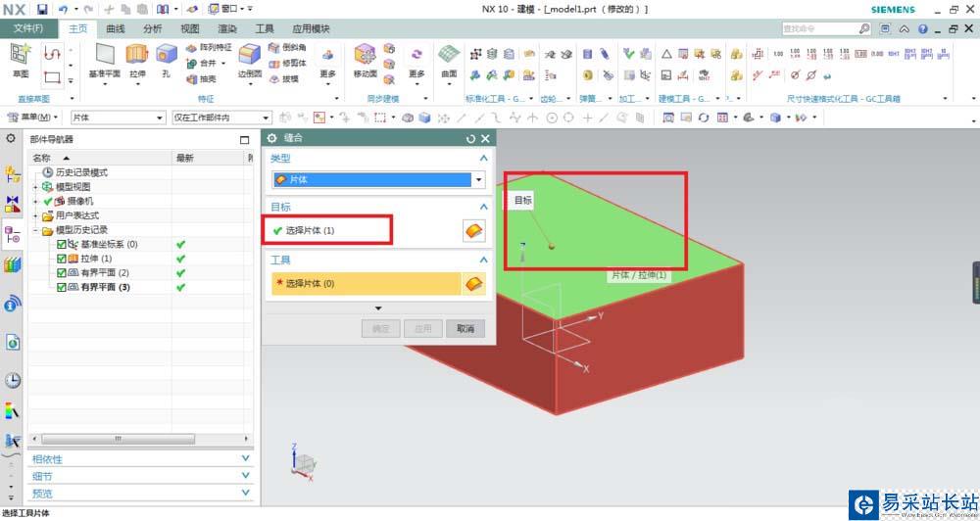980x521 pixels.
Task: Click the reset icon in 缝合 dialog
Action: click(x=470, y=139)
